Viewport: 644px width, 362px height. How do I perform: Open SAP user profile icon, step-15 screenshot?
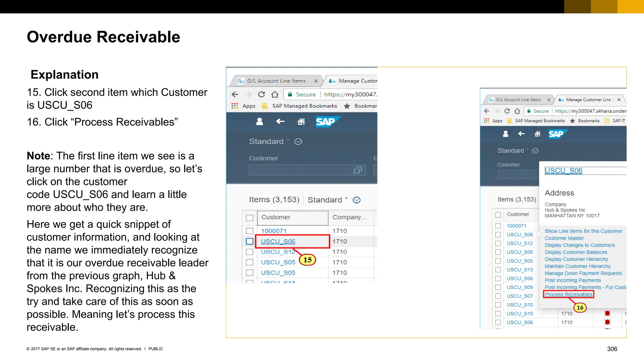pyautogui.click(x=259, y=122)
